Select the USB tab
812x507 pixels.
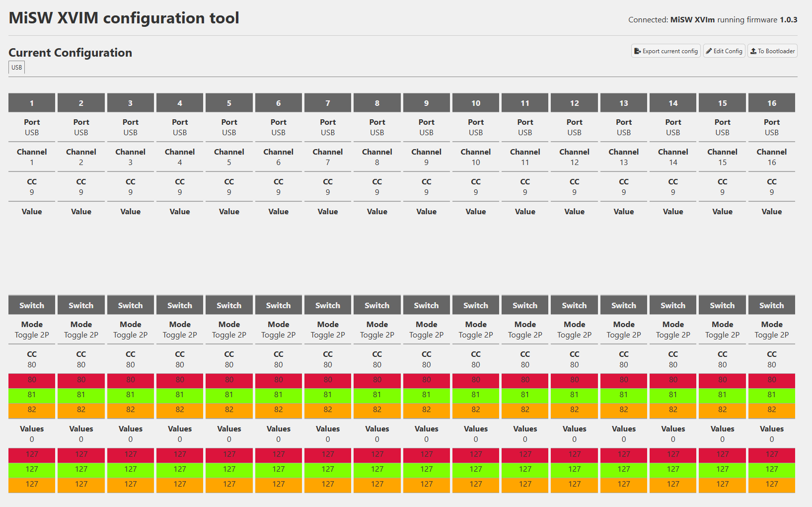point(16,68)
